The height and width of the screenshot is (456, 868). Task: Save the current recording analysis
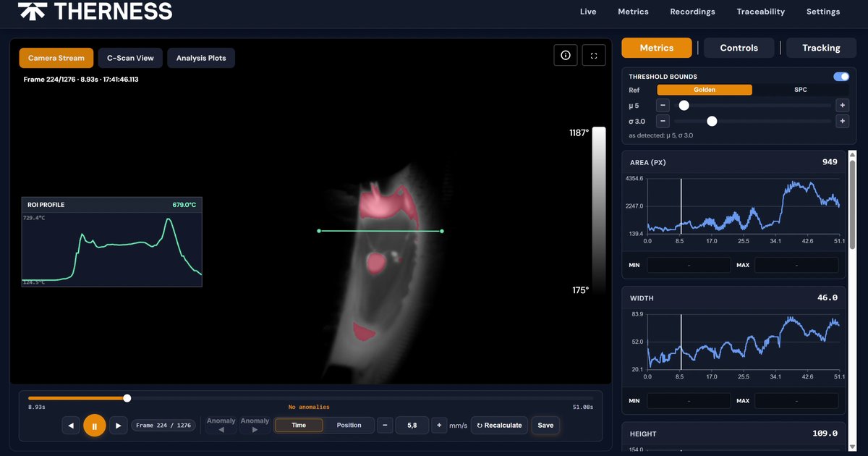tap(545, 426)
